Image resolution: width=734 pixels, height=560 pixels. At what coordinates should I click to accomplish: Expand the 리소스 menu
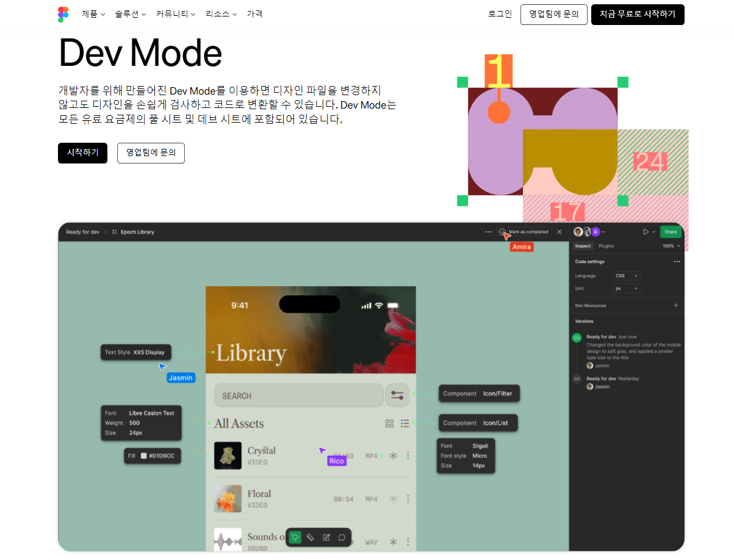click(x=221, y=14)
